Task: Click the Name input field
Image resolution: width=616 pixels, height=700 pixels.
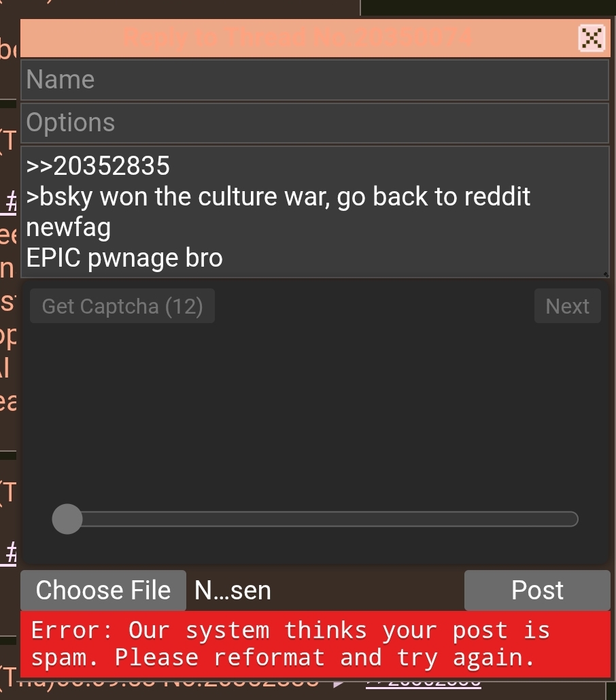Action: point(315,80)
